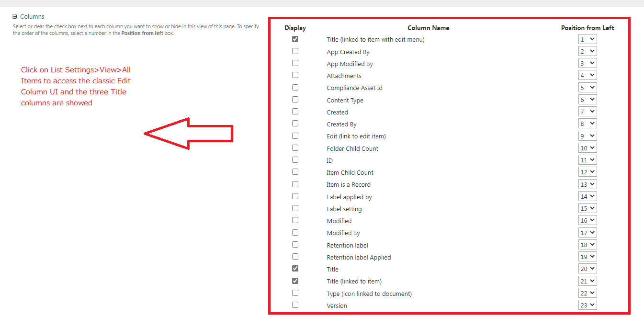Check the Version column checkbox

click(295, 305)
